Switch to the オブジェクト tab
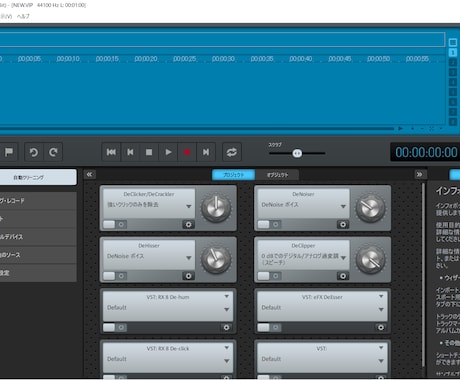This screenshot has height=380, width=460. pos(277,175)
